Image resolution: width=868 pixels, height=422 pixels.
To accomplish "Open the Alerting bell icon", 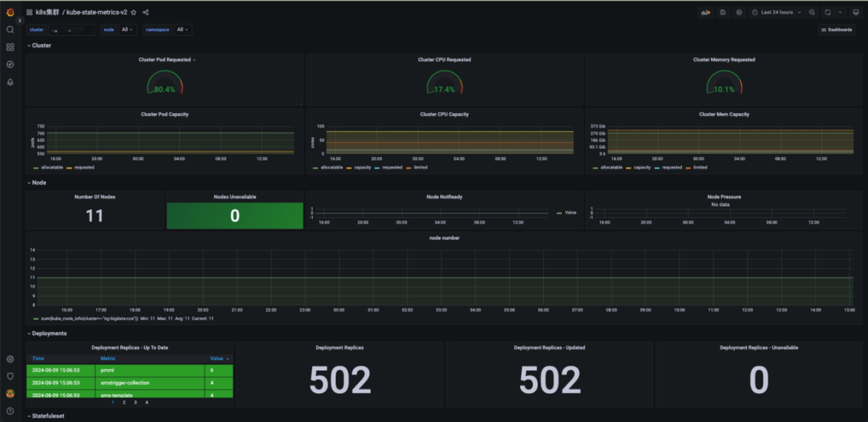I will 10,82.
